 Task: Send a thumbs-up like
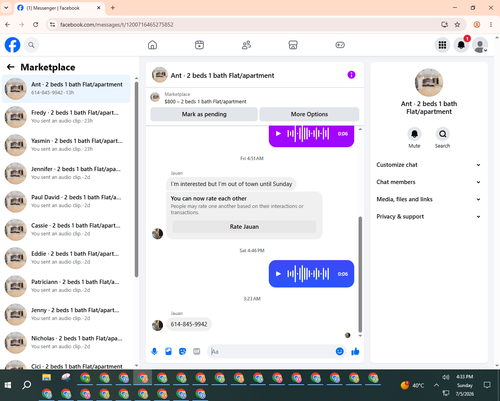(x=355, y=351)
